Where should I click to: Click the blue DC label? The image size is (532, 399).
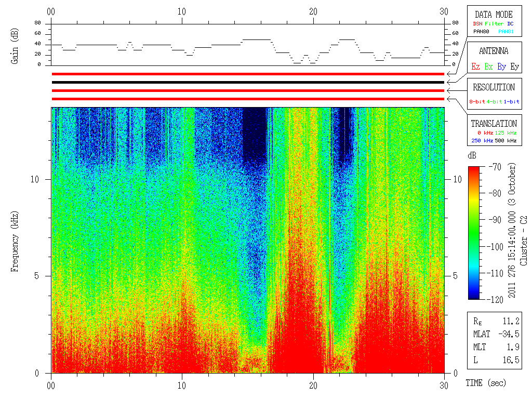[510, 24]
